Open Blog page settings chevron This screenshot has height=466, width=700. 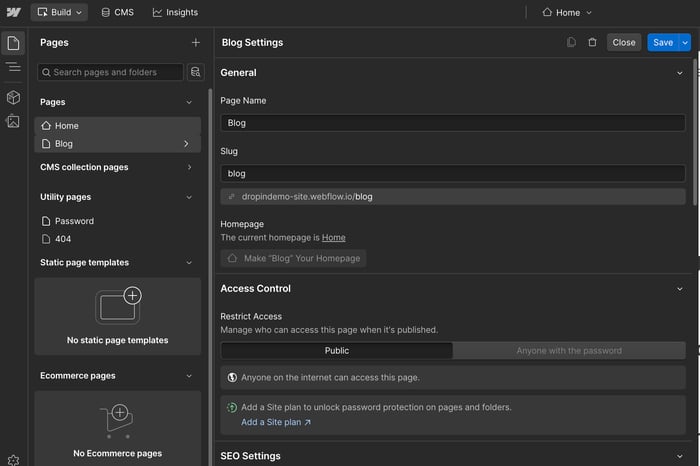(x=186, y=144)
